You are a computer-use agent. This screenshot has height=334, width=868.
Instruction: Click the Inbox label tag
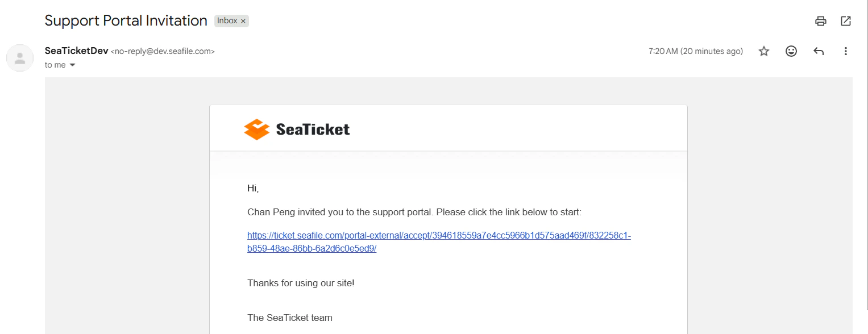pyautogui.click(x=227, y=21)
